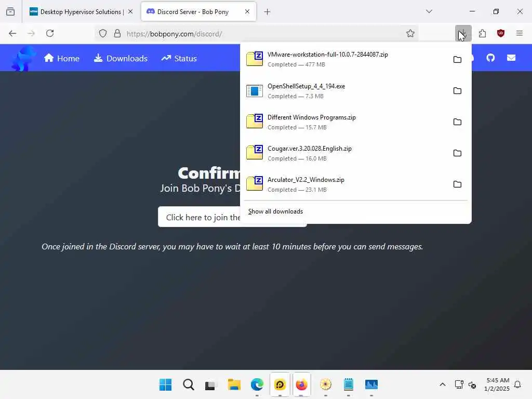Open the yellow circular app on taskbar
This screenshot has height=399, width=532.
click(x=280, y=384)
